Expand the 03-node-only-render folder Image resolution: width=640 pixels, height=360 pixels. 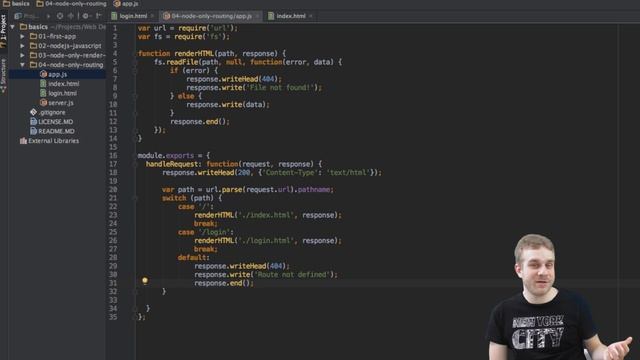(x=22, y=55)
